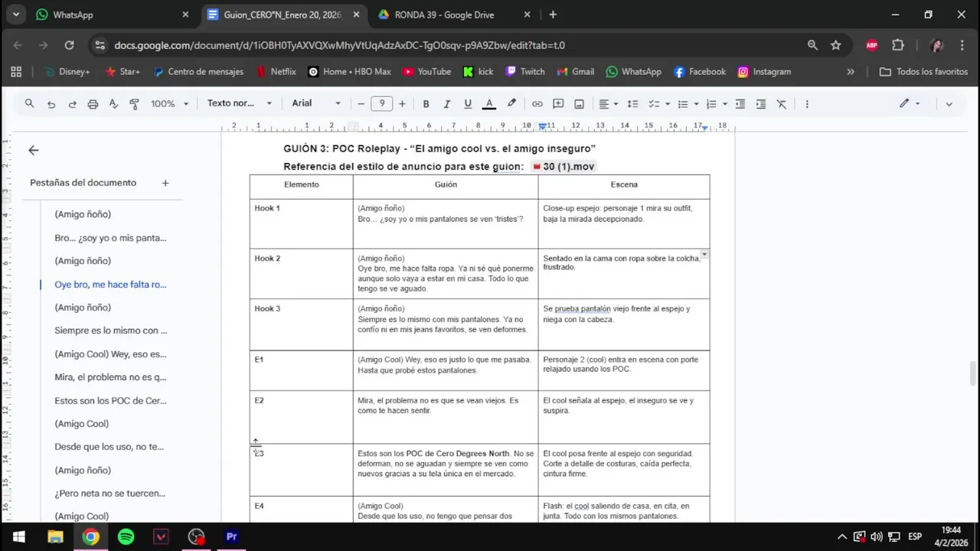Run spelling and grammar check
This screenshot has height=551, width=980.
pyautogui.click(x=113, y=104)
